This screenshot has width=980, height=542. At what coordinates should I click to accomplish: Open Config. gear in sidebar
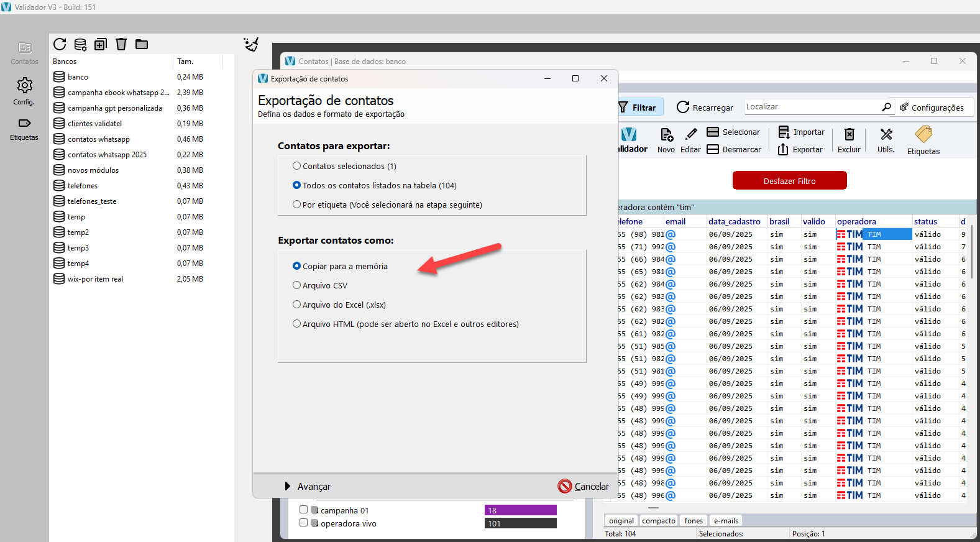(24, 90)
